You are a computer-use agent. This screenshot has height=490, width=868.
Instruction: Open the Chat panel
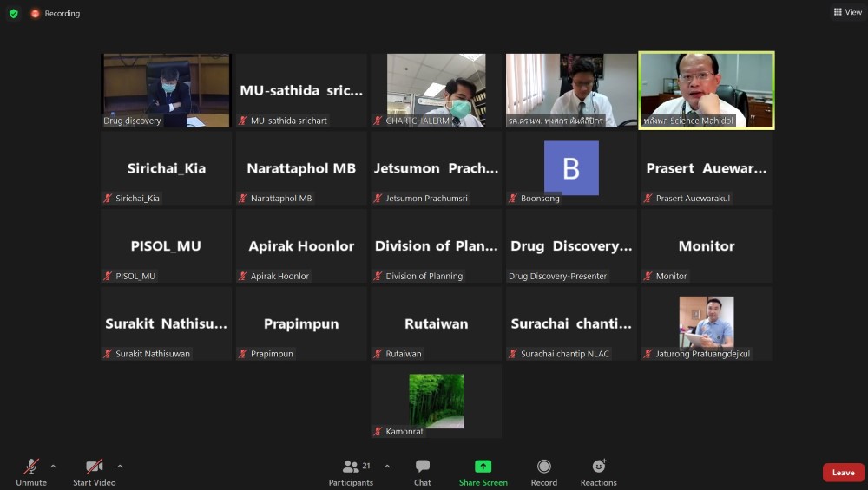423,467
